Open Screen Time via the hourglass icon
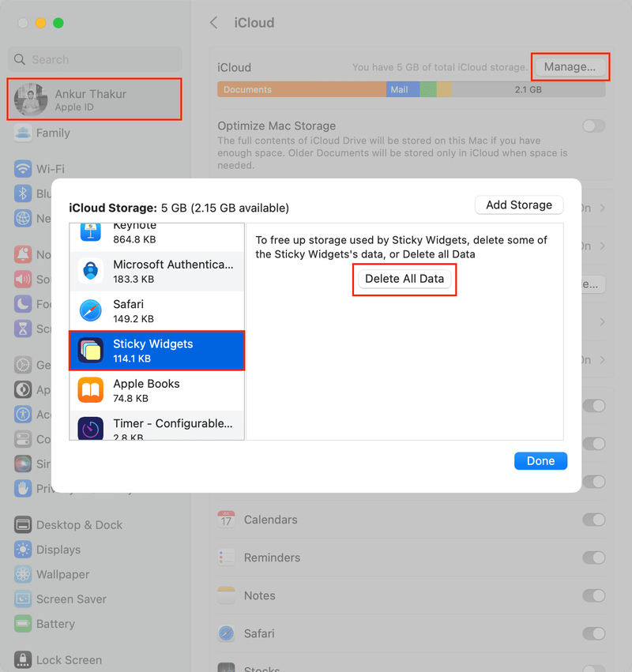The height and width of the screenshot is (672, 632). 23,328
